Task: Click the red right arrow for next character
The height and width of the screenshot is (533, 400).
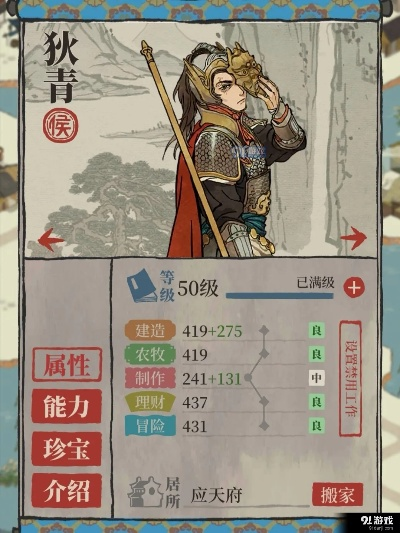Action: click(x=353, y=238)
